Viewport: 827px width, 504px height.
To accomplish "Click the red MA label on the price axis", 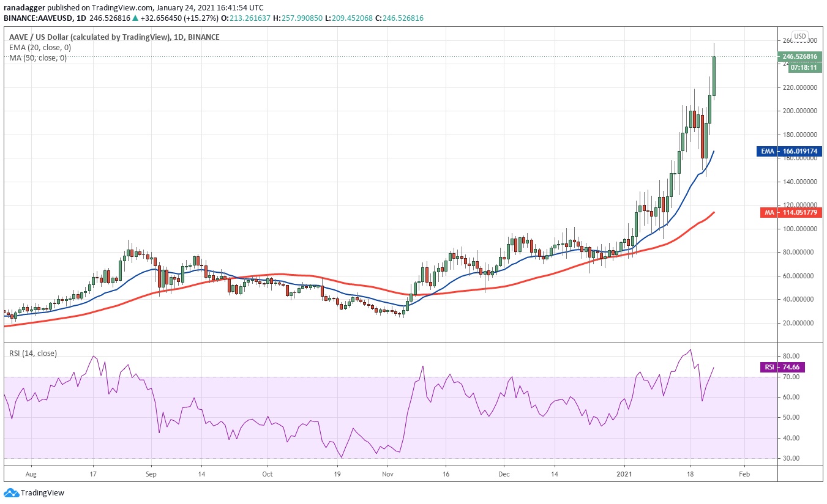I will (x=770, y=212).
